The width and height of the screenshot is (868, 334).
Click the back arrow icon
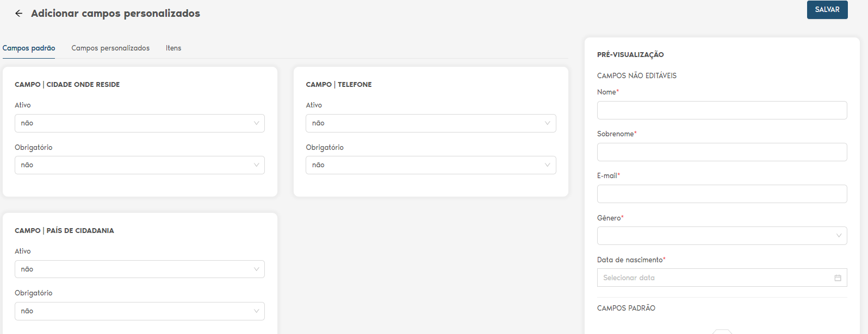click(19, 14)
